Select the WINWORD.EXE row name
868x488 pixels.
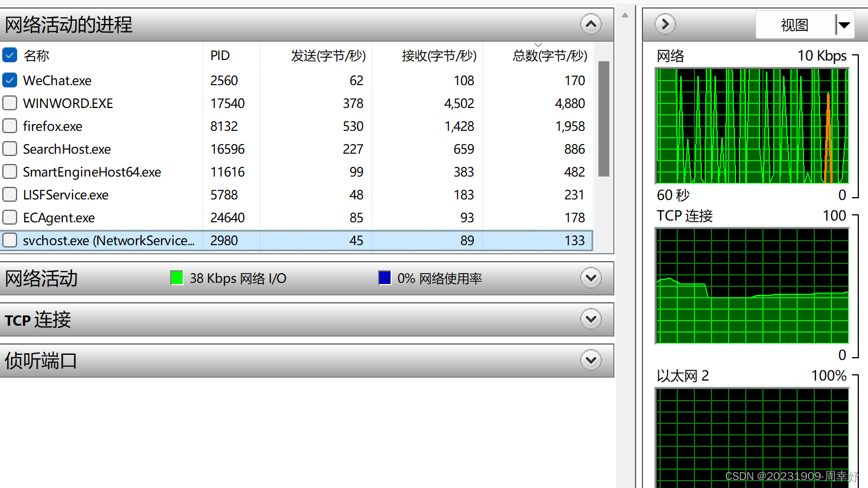pos(68,103)
